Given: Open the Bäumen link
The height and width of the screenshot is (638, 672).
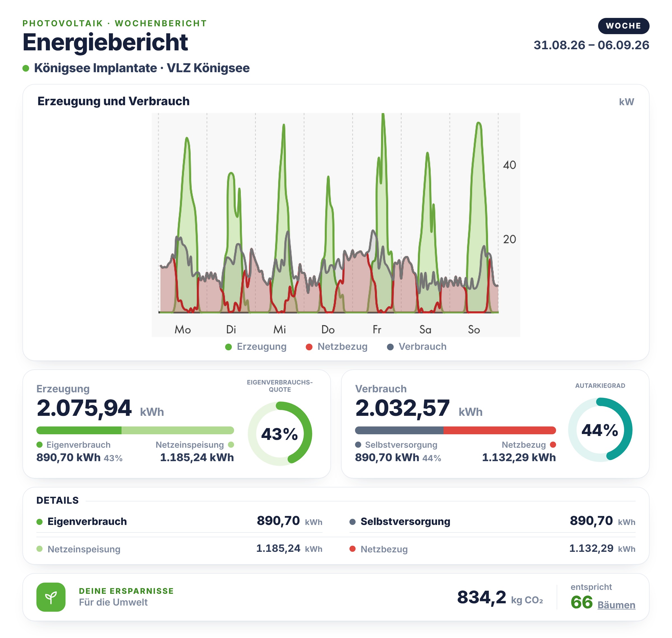Looking at the screenshot, I should point(616,605).
